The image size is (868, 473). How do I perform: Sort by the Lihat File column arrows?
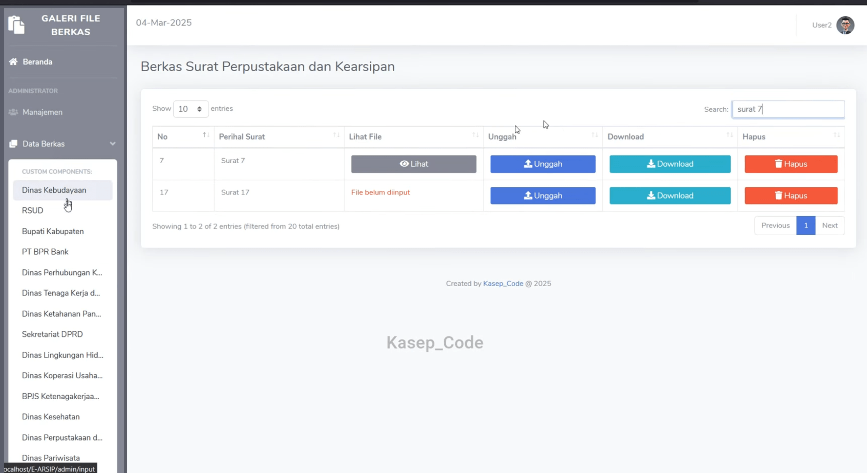(475, 135)
